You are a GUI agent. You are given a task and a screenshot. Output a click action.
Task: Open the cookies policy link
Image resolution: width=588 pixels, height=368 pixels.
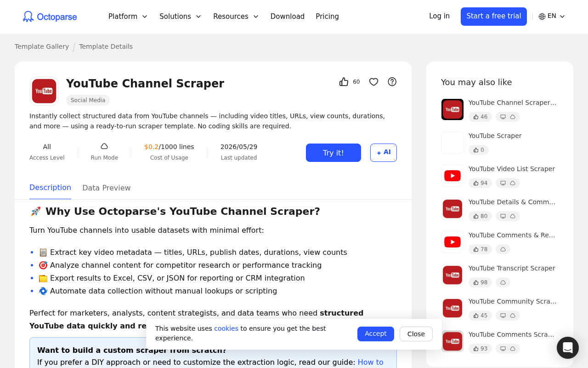(x=226, y=328)
